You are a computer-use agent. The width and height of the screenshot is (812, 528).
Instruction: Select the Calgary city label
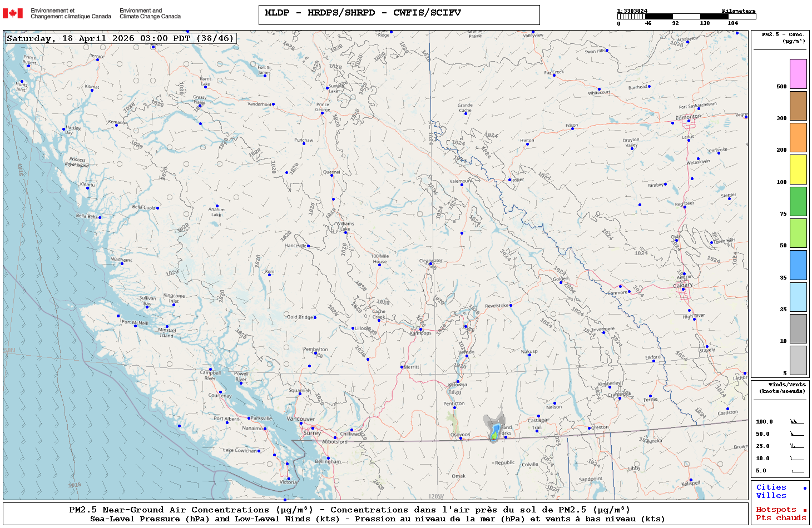683,285
